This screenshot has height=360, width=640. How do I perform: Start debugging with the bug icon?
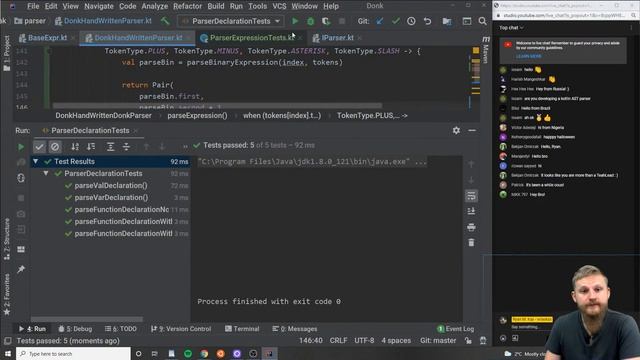click(x=311, y=21)
